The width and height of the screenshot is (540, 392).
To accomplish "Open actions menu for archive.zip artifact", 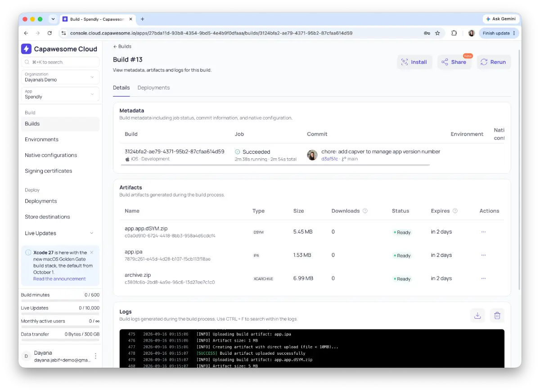I will tap(483, 278).
